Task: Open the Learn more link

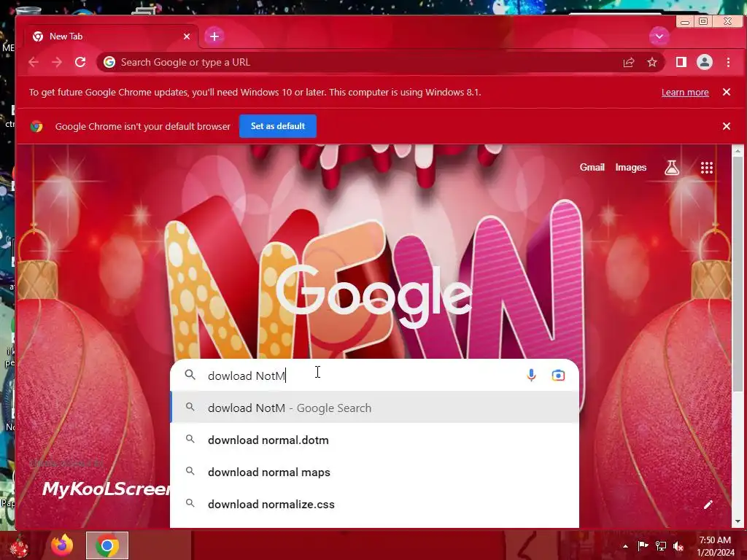Action: coord(685,93)
